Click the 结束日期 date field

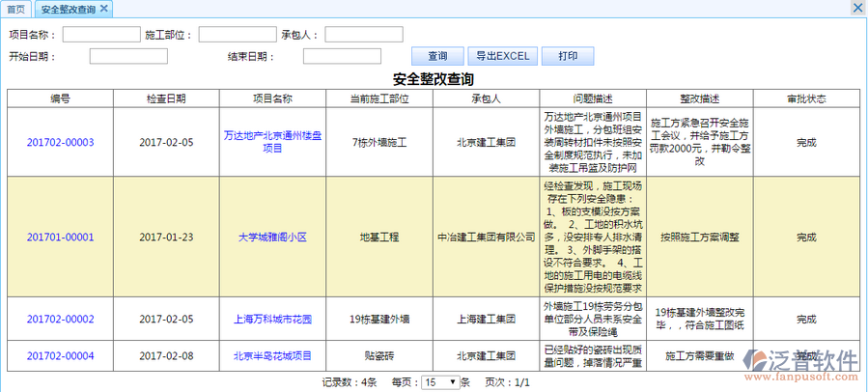[x=342, y=56]
